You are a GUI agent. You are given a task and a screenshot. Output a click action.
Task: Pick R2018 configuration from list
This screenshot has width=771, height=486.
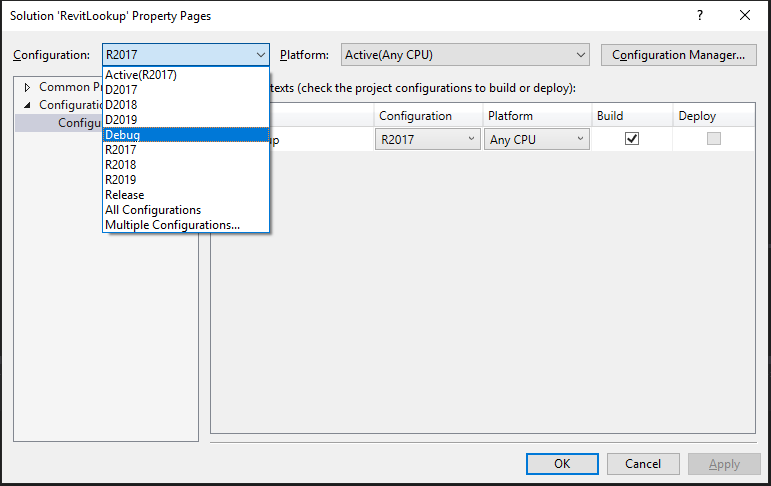tap(186, 165)
